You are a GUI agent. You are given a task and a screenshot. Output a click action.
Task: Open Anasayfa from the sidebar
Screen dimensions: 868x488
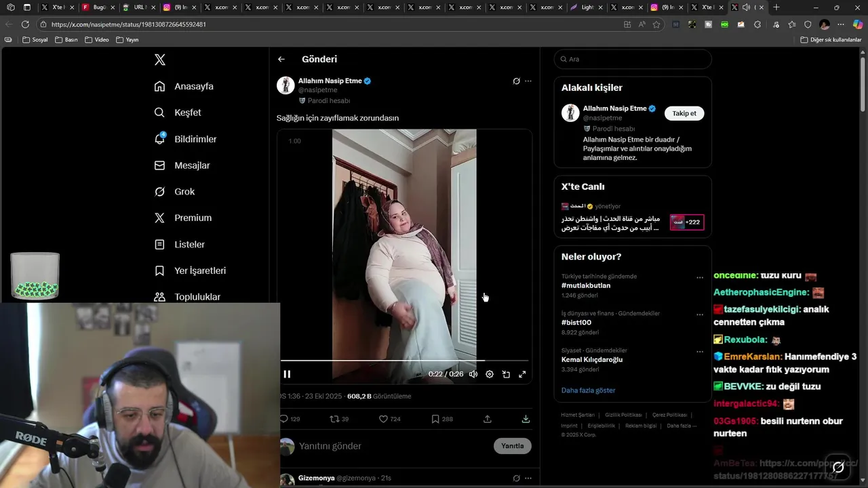click(184, 86)
